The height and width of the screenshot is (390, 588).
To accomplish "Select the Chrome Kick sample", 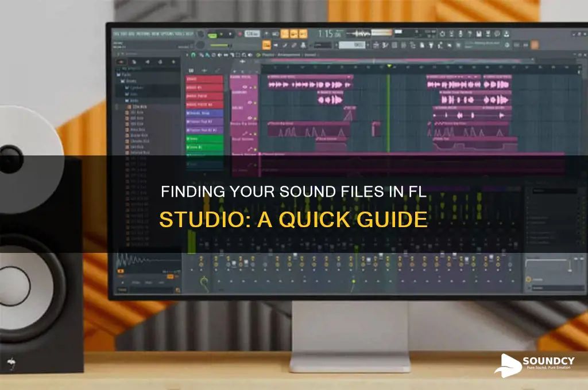I will coord(137,141).
